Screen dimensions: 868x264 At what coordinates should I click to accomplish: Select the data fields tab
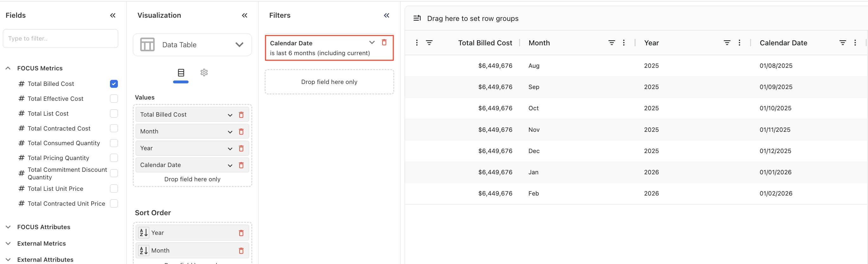coord(181,73)
